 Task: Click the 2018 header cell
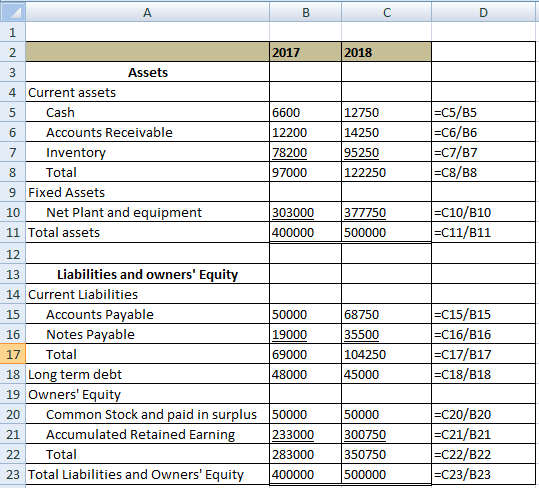[387, 52]
